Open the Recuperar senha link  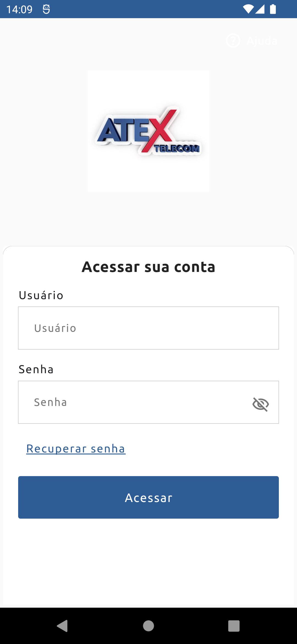(x=76, y=449)
